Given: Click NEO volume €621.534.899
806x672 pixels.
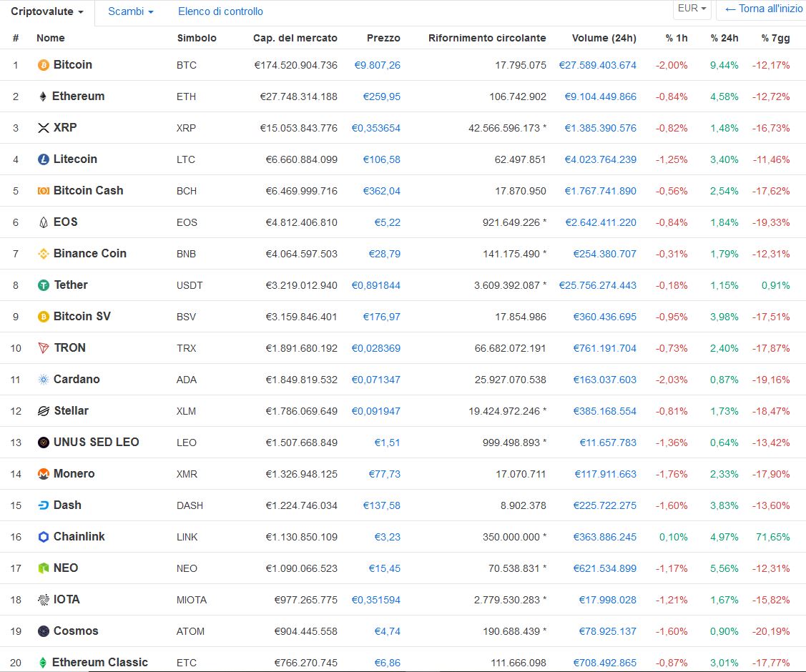Looking at the screenshot, I should [x=604, y=568].
